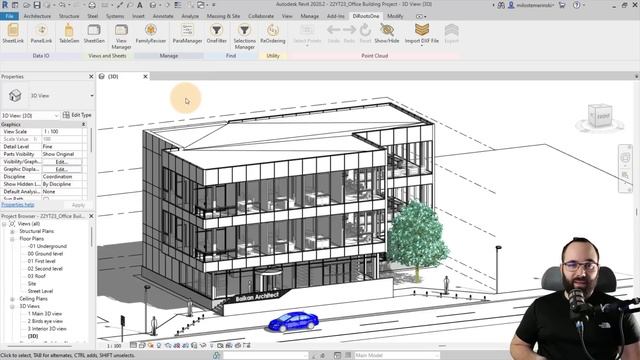Switch to the Collaborate ribbon tab
Image resolution: width=640 pixels, height=360 pixels.
point(261,16)
